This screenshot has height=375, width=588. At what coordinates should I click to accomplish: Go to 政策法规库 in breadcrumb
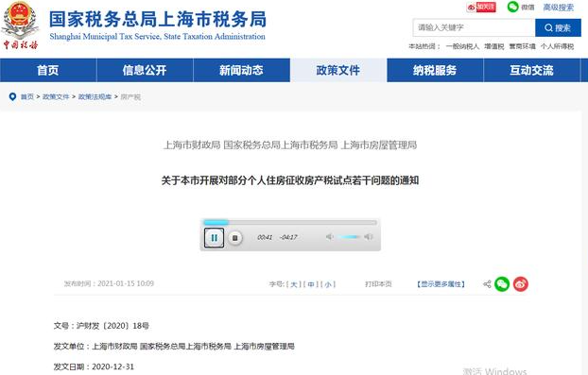[95, 97]
